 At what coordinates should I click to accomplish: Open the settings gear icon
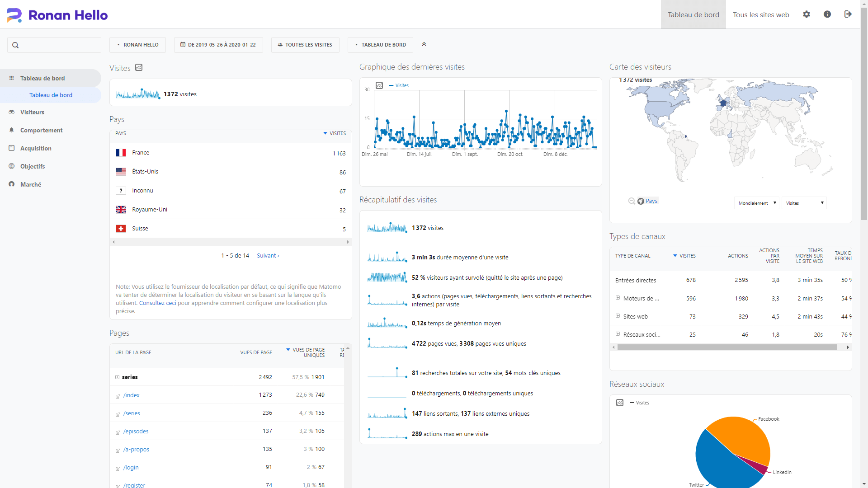click(807, 14)
